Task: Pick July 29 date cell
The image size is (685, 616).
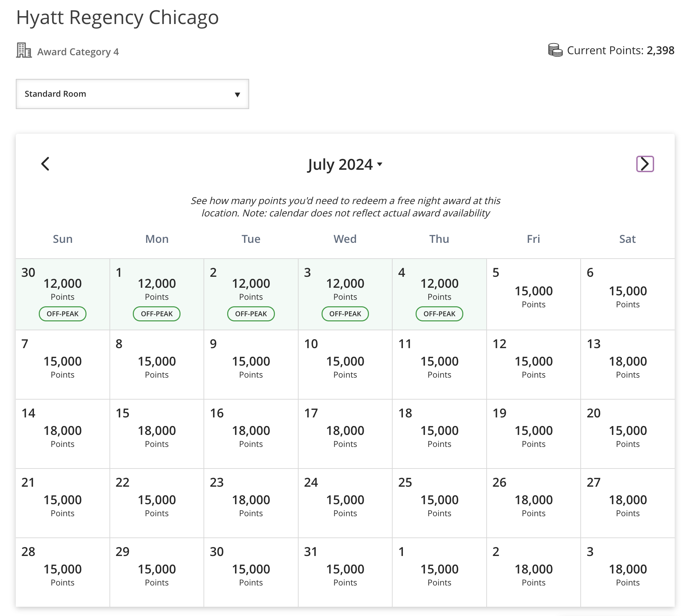Action: pyautogui.click(x=157, y=572)
